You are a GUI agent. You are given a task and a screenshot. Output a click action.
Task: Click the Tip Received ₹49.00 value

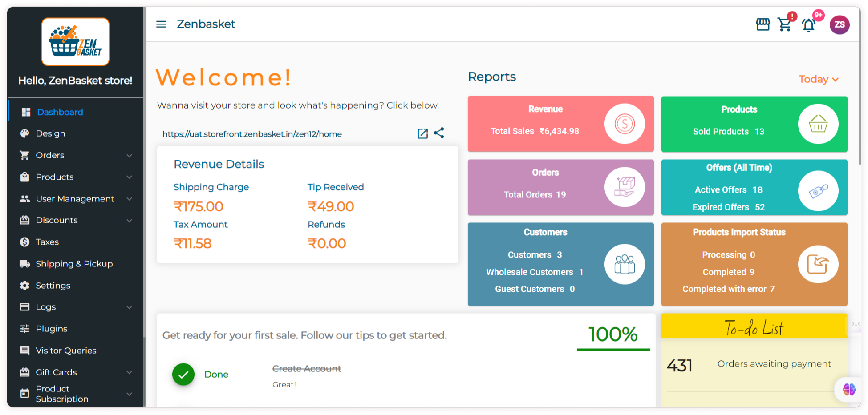click(x=331, y=206)
